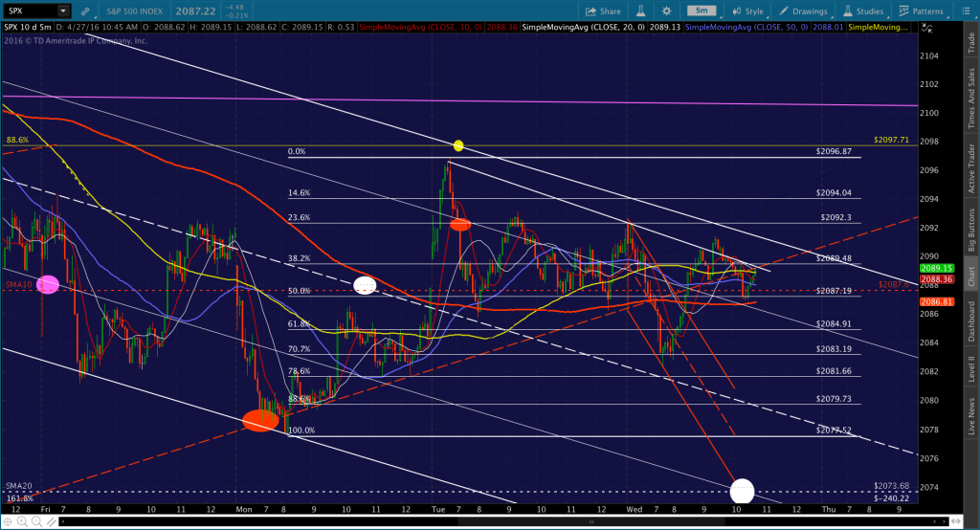
Task: Open the flask edit-studies icon next to Share
Action: tap(640, 11)
